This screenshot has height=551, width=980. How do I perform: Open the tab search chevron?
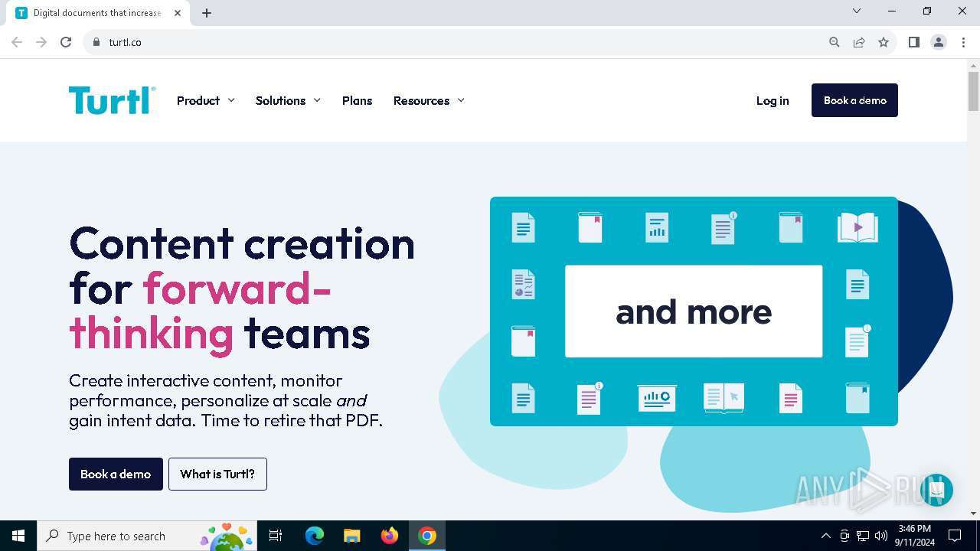coord(857,11)
